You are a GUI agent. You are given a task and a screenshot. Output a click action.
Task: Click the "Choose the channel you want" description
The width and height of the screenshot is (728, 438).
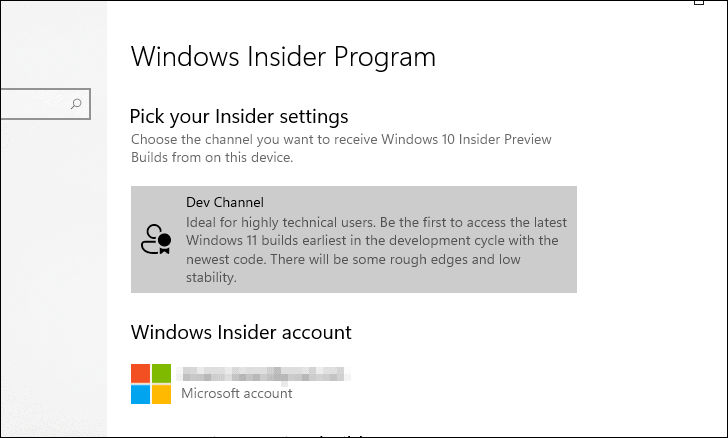[341, 148]
